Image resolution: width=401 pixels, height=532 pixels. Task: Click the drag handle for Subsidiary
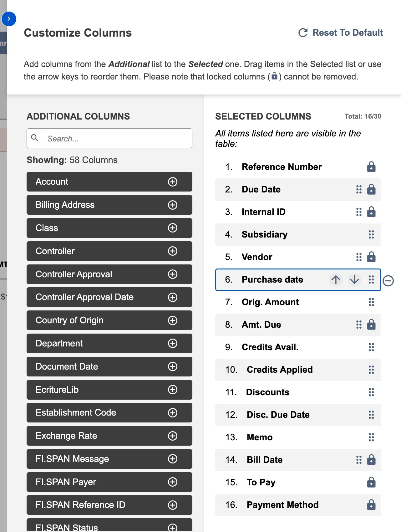pos(371,235)
